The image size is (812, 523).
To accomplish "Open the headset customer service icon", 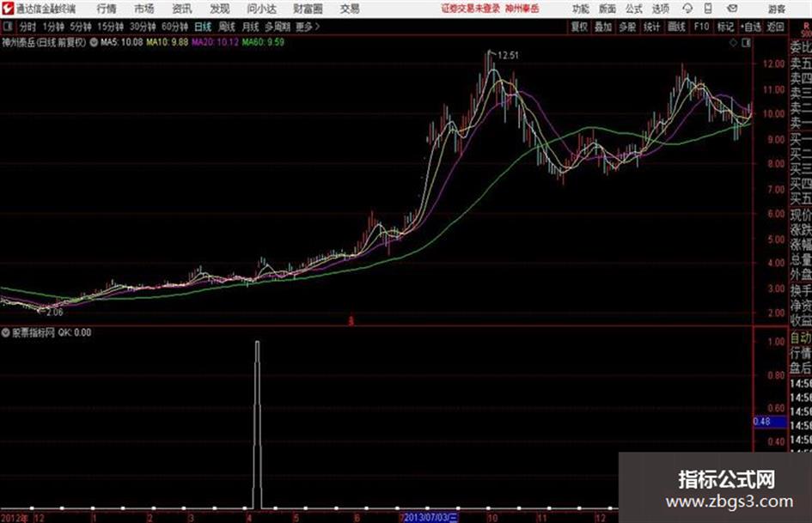I will [x=687, y=9].
